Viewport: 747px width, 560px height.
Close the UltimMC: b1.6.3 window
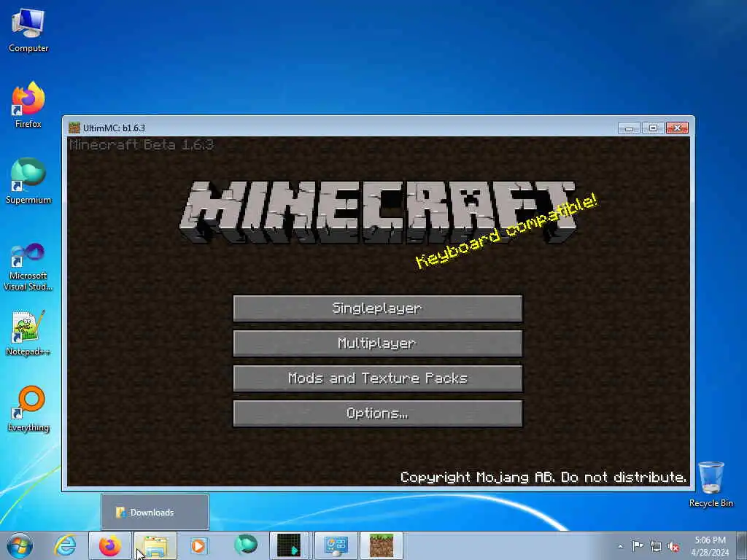677,128
